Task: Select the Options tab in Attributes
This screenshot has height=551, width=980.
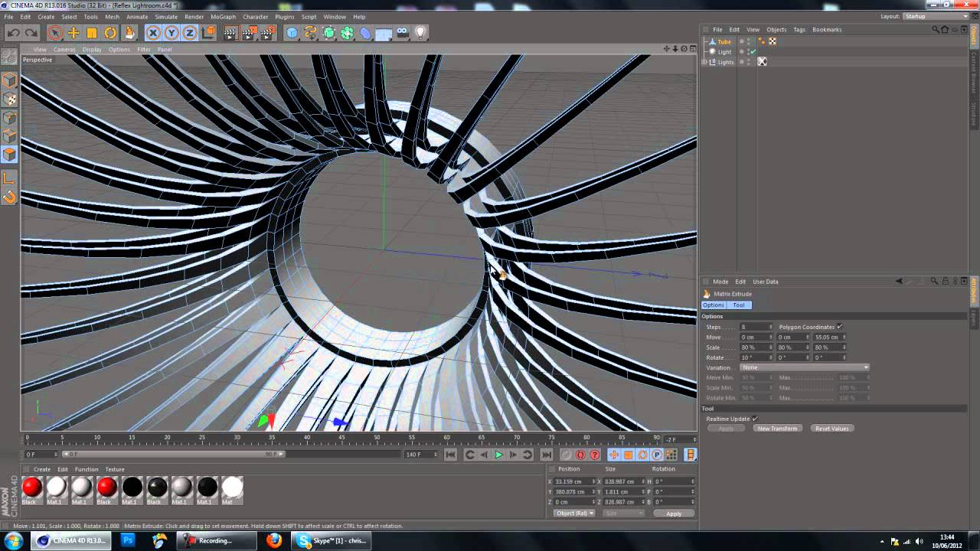Action: 714,305
